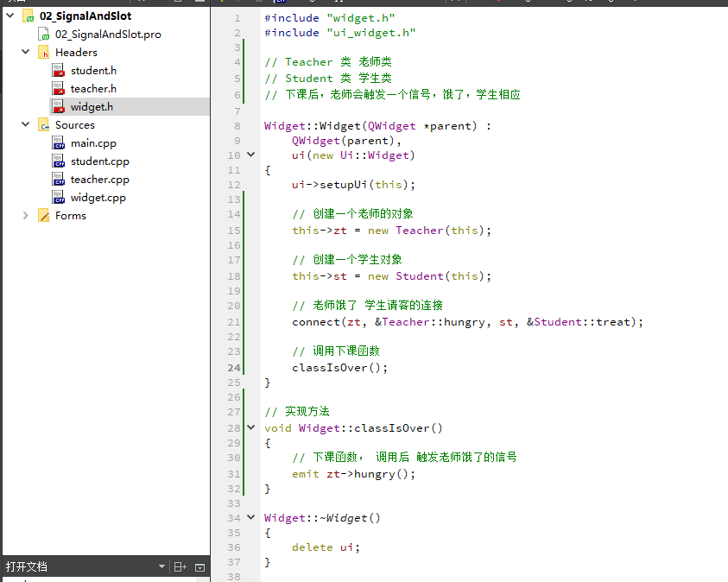Fold the classIsOver function at line 28
The image size is (728, 582).
[x=250, y=427]
